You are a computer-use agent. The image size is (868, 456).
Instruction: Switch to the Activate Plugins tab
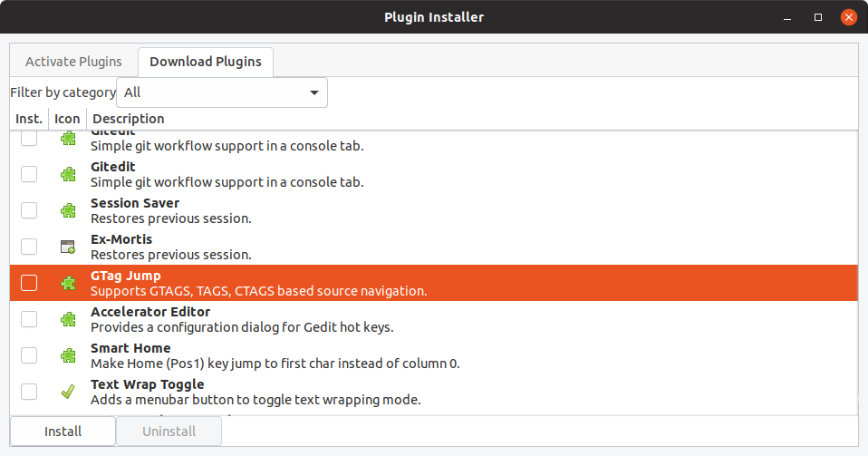click(x=73, y=62)
